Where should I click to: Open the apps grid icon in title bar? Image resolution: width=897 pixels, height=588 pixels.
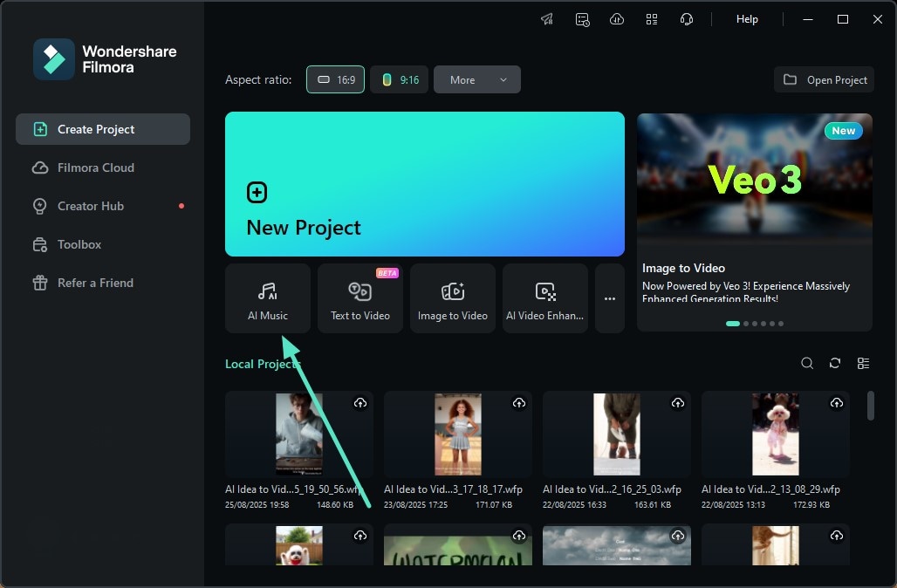[x=652, y=19]
